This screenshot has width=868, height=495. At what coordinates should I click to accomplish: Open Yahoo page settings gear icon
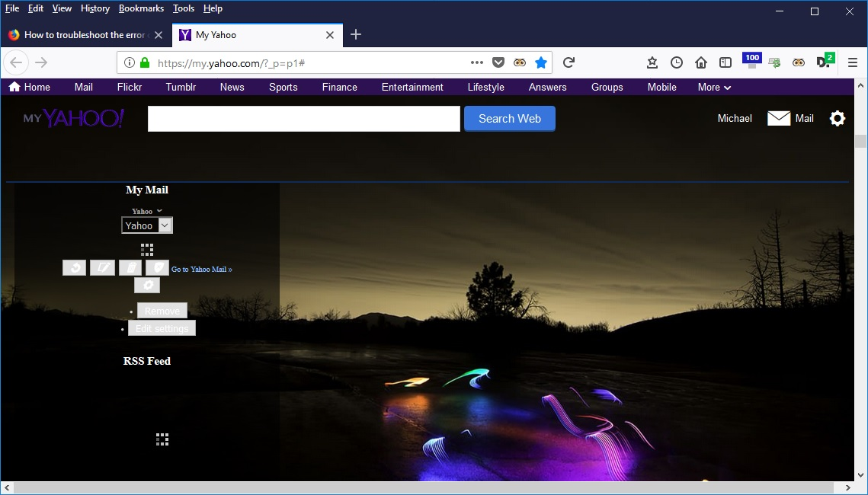(837, 118)
